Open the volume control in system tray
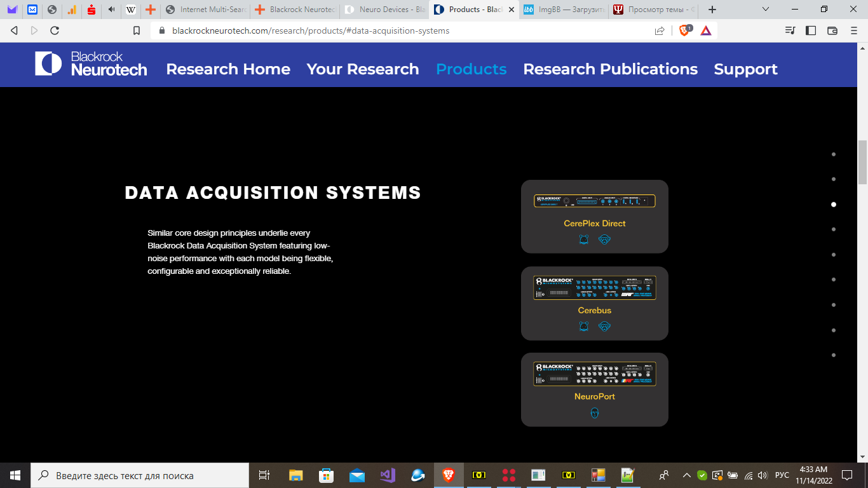The width and height of the screenshot is (868, 488). click(763, 475)
